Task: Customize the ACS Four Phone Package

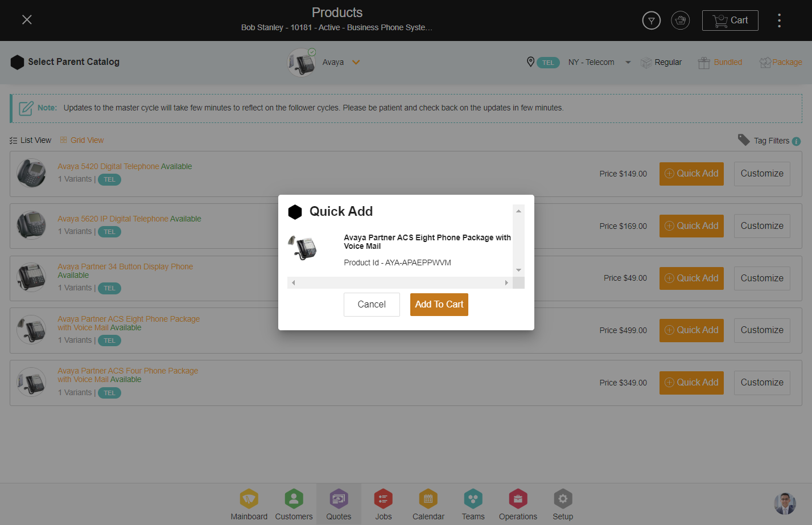Action: tap(762, 383)
